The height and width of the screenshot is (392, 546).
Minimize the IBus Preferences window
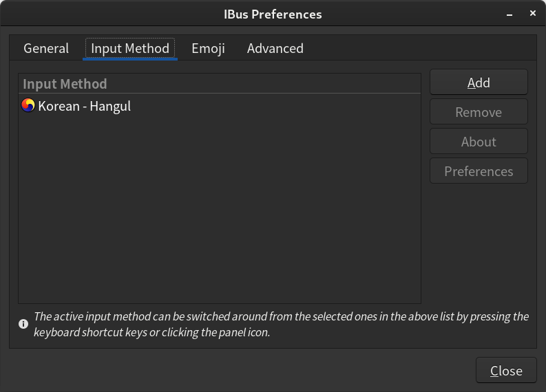[508, 14]
